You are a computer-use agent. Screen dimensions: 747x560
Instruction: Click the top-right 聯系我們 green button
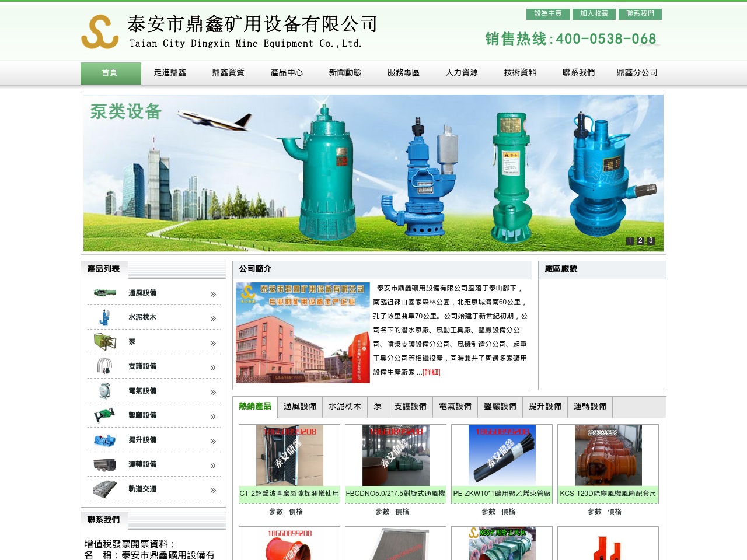coord(640,14)
